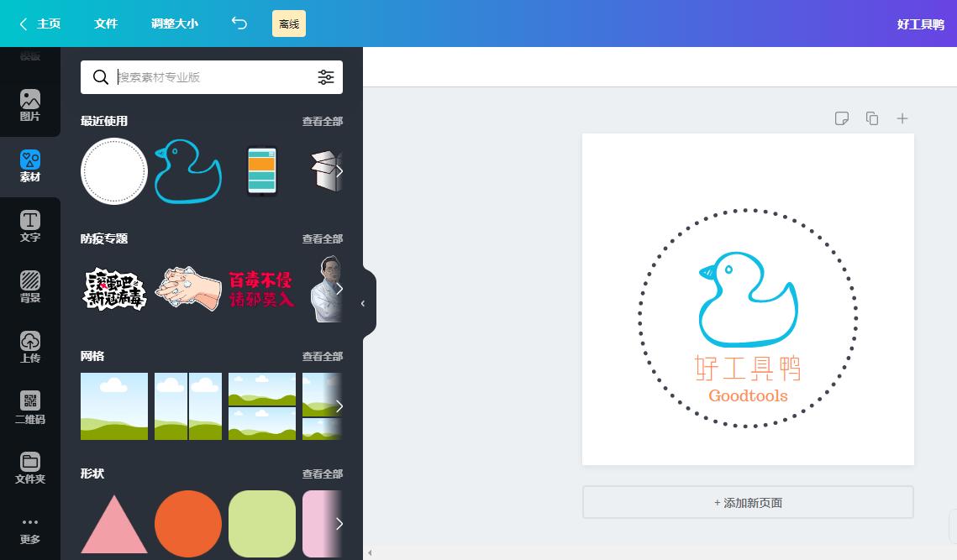Open search filter settings via sliders icon
The image size is (957, 560).
pos(326,77)
